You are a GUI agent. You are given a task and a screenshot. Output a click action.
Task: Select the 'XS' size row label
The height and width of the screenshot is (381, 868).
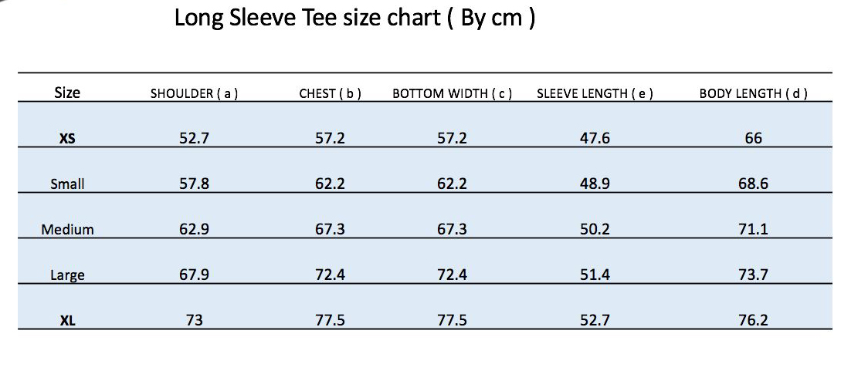67,140
